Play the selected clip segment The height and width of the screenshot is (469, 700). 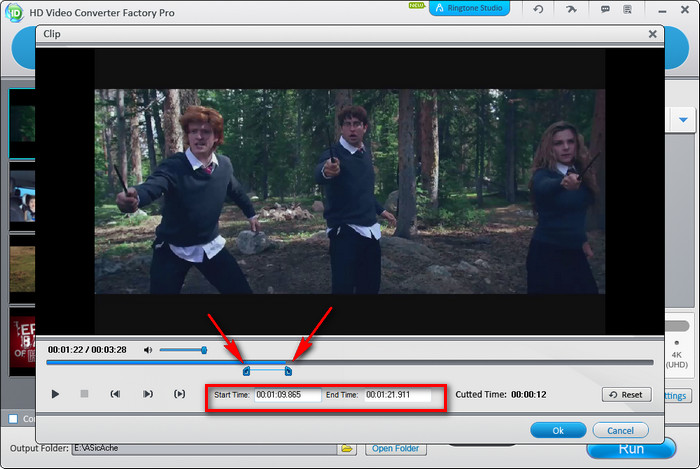tap(179, 394)
